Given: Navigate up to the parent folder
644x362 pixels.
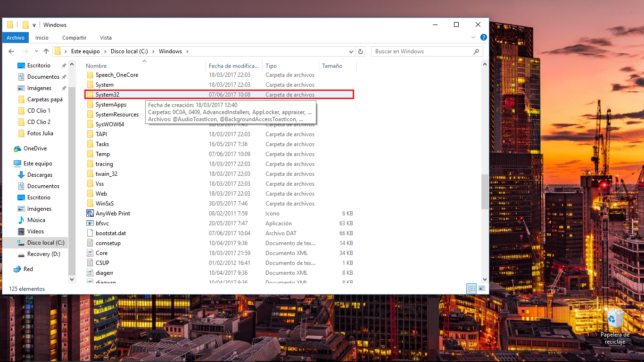Looking at the screenshot, I should point(46,51).
